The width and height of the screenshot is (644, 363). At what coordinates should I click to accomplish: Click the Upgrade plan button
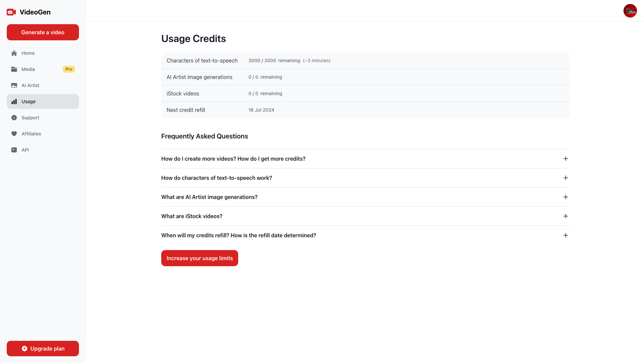click(x=43, y=349)
